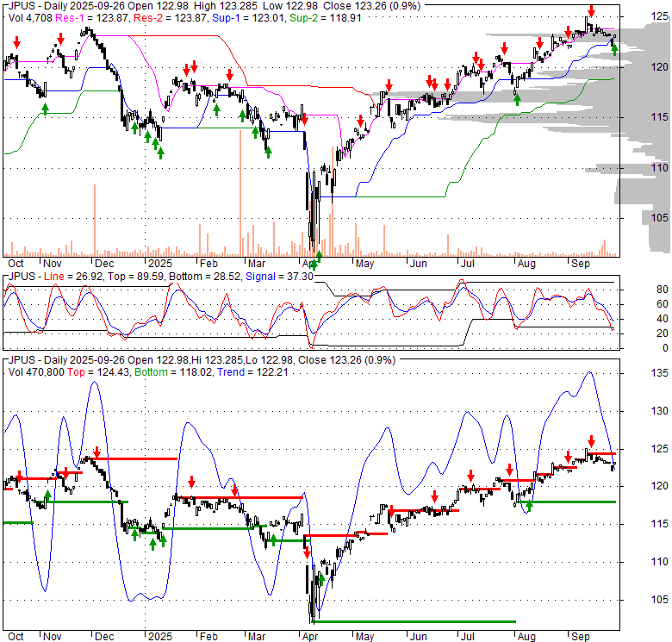Click 'High 123.285' in top chart header
Screen dimensions: 672x642
coord(226,6)
